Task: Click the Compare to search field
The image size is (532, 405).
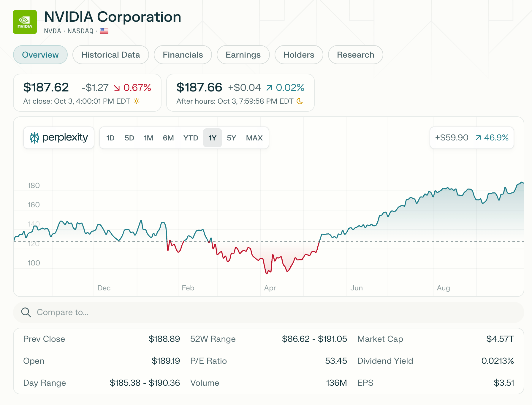Action: coord(267,312)
